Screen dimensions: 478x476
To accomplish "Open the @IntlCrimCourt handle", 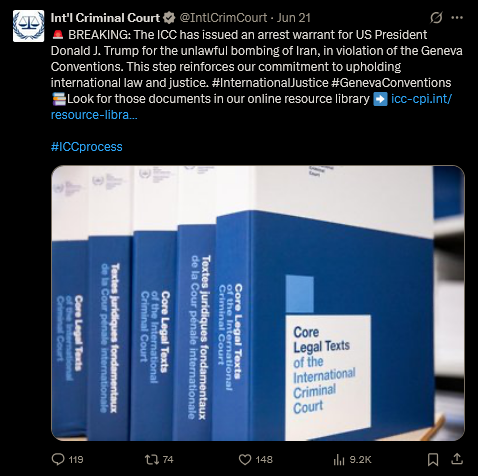I will (223, 18).
